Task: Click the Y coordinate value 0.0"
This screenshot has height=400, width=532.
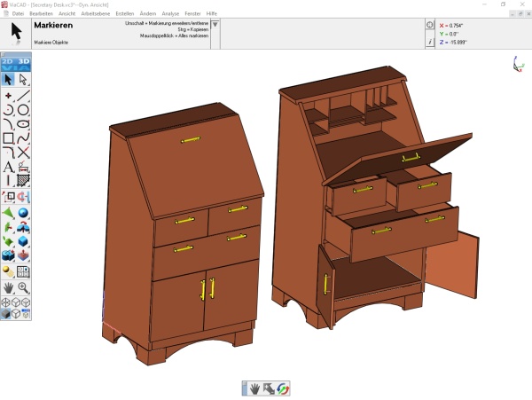Action: [454, 34]
